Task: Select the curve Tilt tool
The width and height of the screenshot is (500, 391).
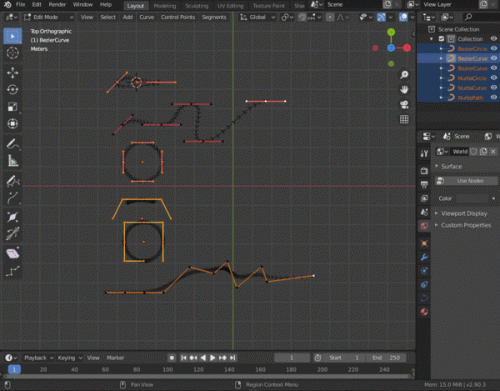Action: (x=13, y=234)
